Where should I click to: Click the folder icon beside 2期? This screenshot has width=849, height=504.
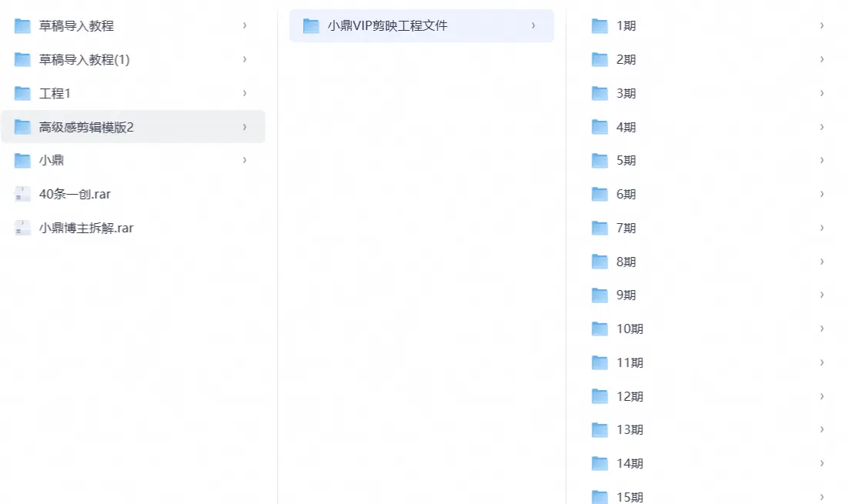click(600, 59)
